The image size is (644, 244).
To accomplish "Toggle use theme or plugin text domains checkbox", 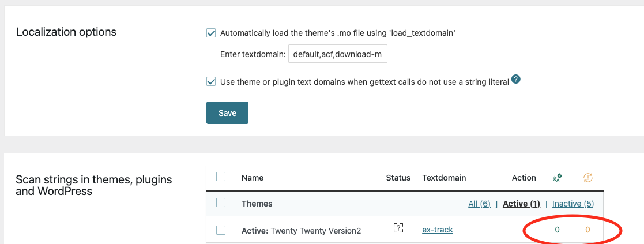I will pos(211,82).
